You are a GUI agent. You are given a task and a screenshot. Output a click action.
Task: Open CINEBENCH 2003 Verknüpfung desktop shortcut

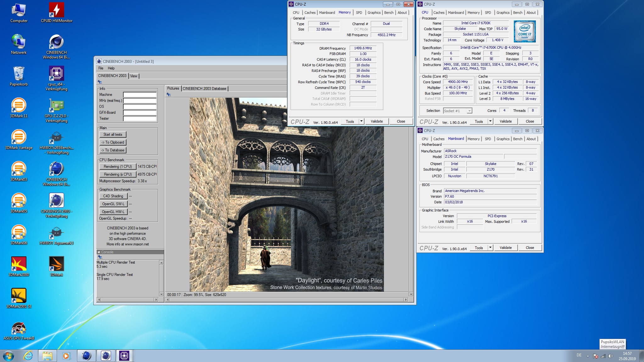(57, 206)
